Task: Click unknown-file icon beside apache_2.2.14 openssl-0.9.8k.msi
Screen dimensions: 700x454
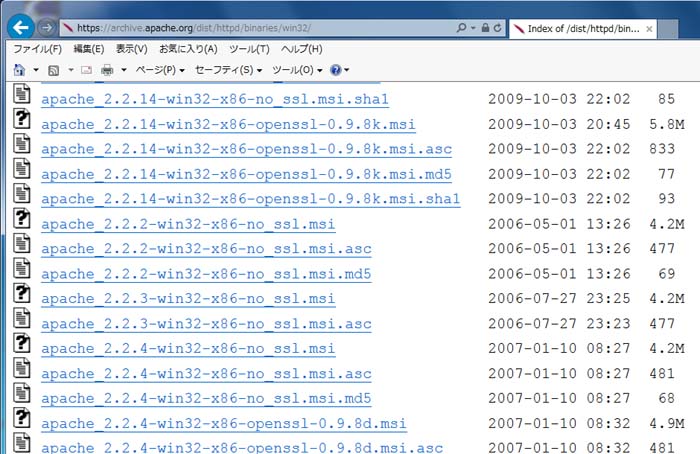Action: coord(21,119)
